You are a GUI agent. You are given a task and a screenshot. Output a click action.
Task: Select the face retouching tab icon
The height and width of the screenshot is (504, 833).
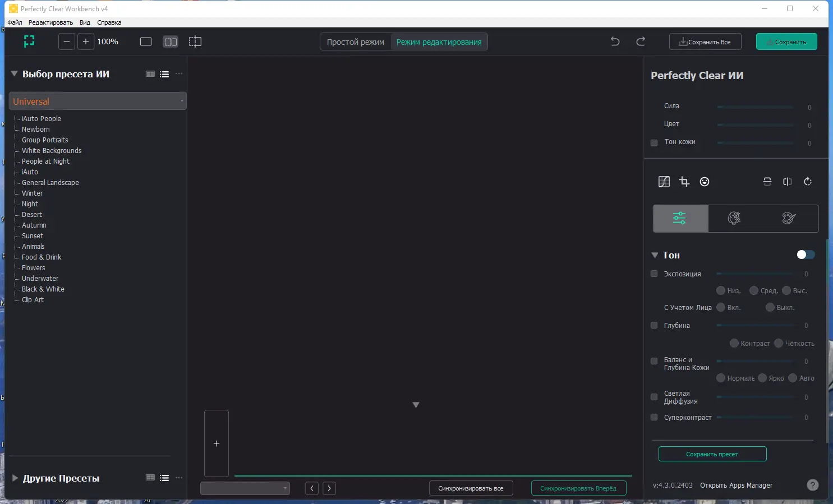pyautogui.click(x=734, y=218)
